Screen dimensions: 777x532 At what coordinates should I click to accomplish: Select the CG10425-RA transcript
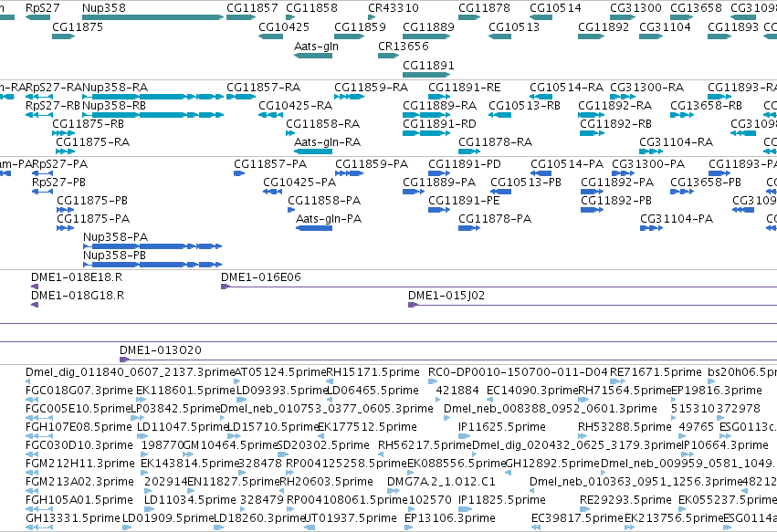(270, 115)
